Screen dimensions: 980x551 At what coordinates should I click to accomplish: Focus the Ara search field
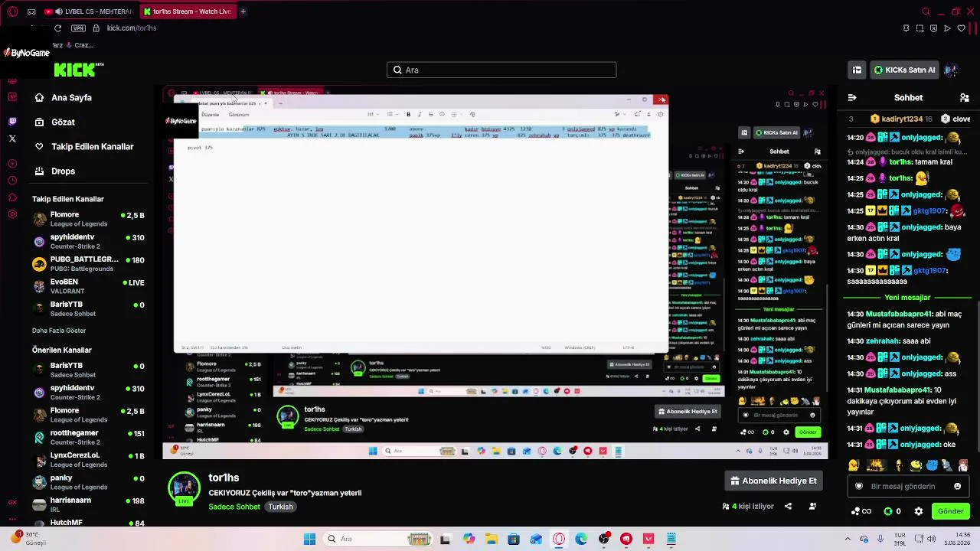[501, 70]
